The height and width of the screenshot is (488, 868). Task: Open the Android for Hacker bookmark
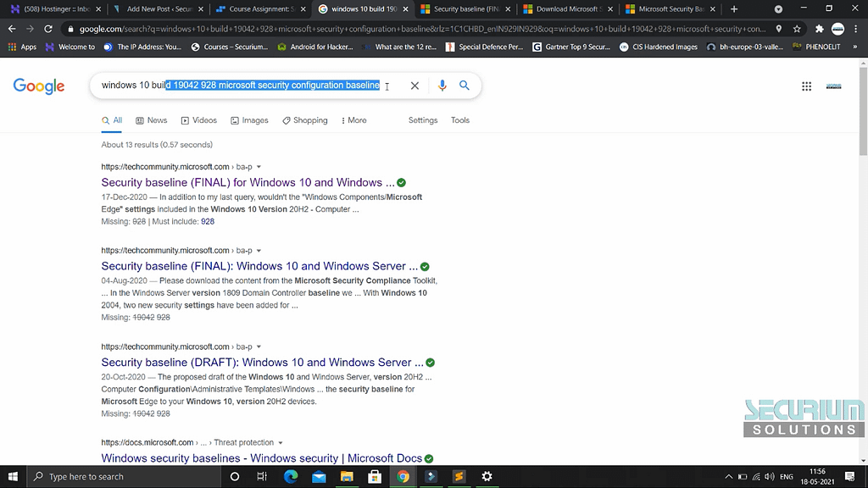pyautogui.click(x=315, y=47)
